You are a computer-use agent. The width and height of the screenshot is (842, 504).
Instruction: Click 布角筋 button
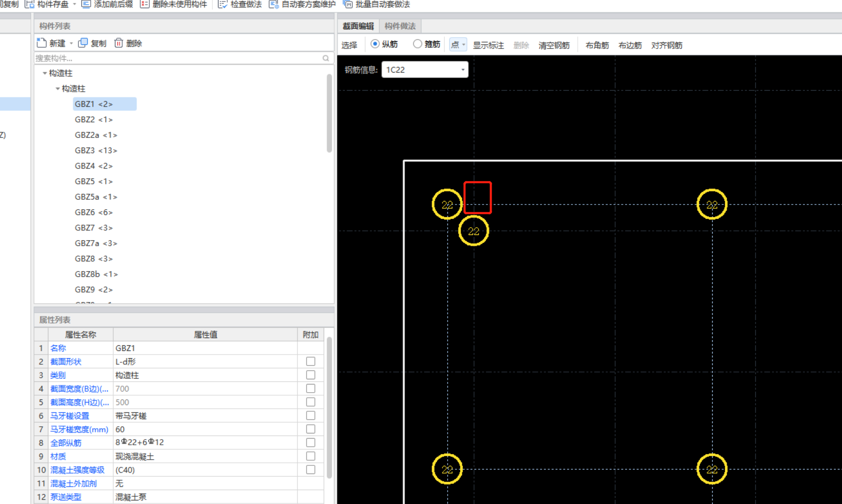coord(597,45)
